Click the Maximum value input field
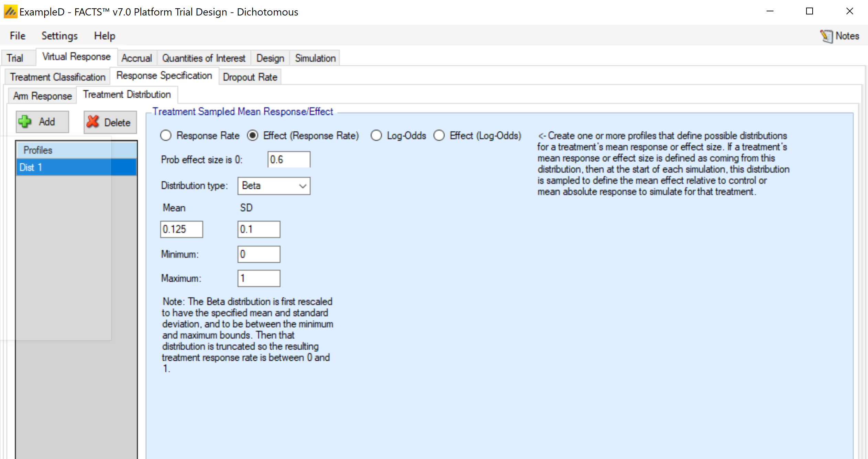The height and width of the screenshot is (459, 868). click(259, 278)
